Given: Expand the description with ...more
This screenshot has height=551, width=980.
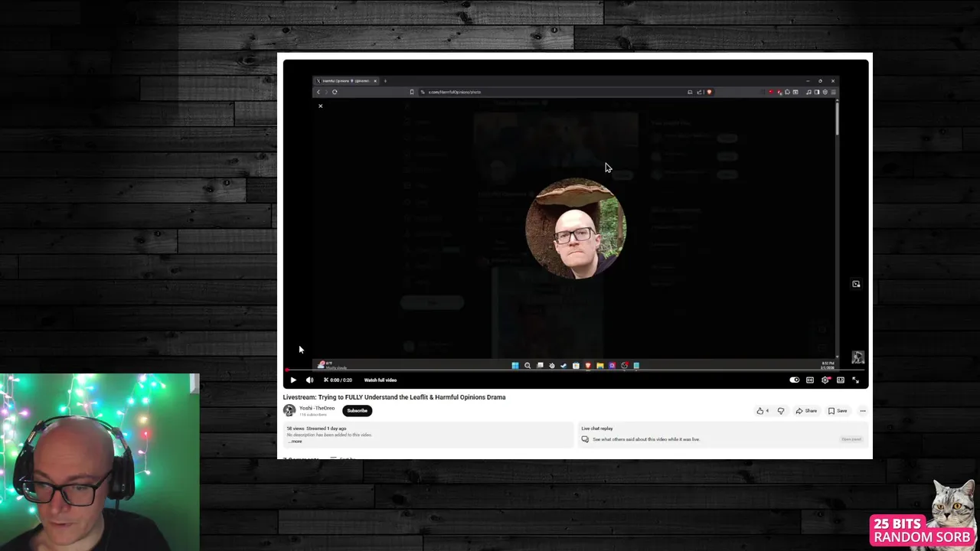Looking at the screenshot, I should 295,441.
